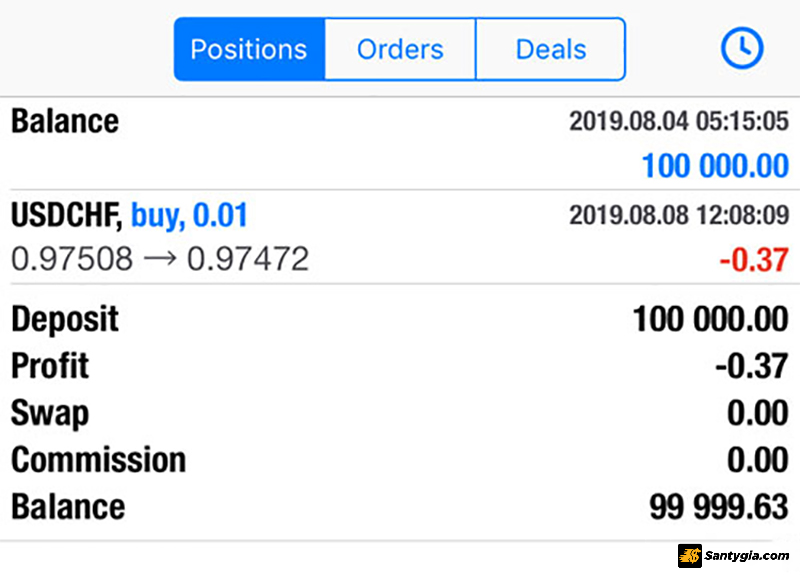The width and height of the screenshot is (800, 581).
Task: Tap the Commission summary row
Action: click(400, 460)
